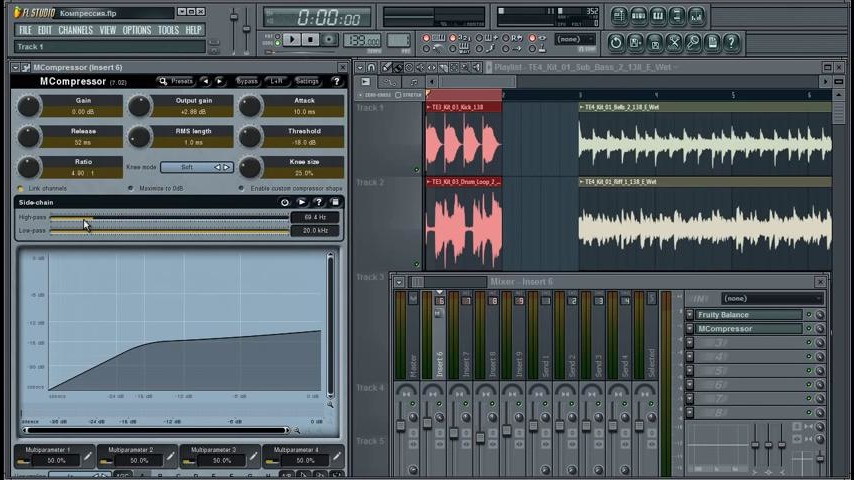Click the microphone one-click recording icon

click(693, 42)
